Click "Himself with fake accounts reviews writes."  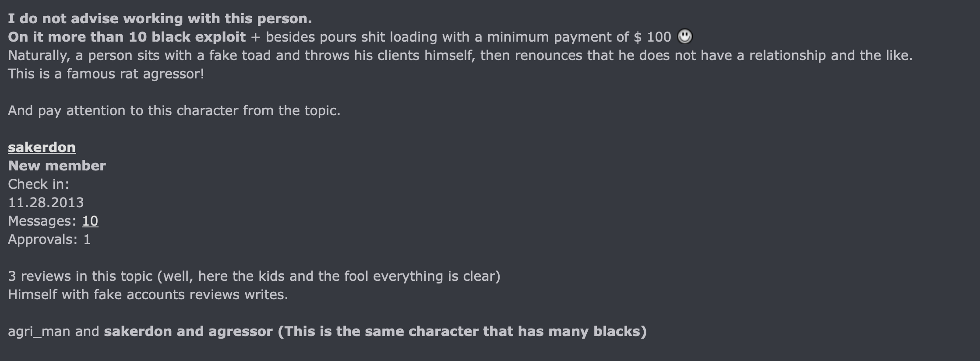click(148, 294)
